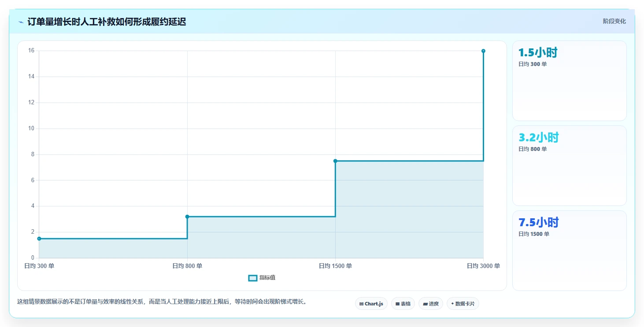Open the 7.5小时 stat card
Viewport: 644px width, 327px height.
point(569,250)
